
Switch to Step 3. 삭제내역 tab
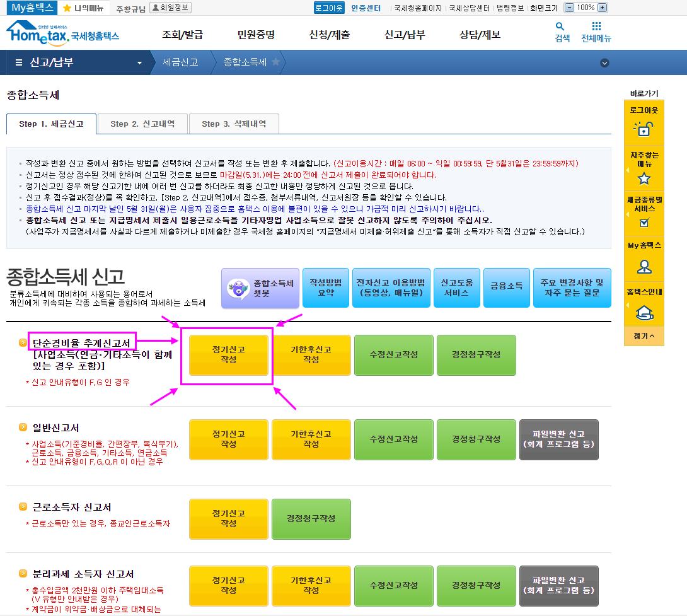(x=234, y=124)
